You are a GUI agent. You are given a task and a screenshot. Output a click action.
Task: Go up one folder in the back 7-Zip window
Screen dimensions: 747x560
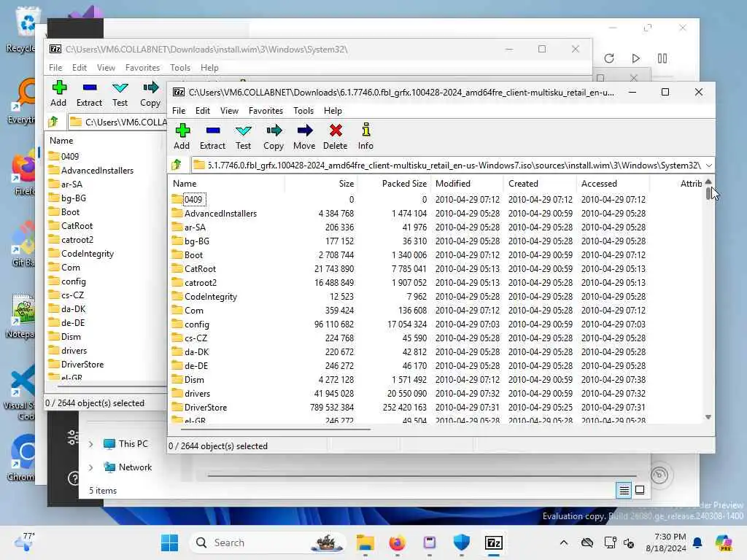(x=54, y=122)
